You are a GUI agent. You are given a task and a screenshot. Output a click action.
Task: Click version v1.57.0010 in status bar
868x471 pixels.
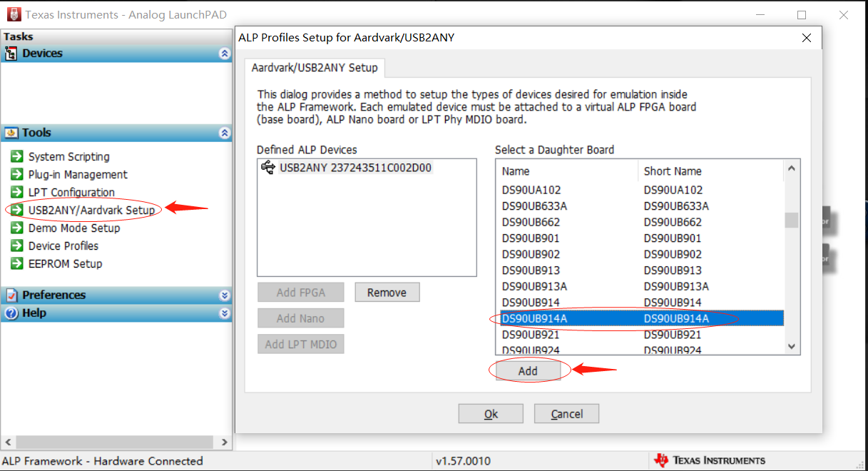click(x=464, y=461)
